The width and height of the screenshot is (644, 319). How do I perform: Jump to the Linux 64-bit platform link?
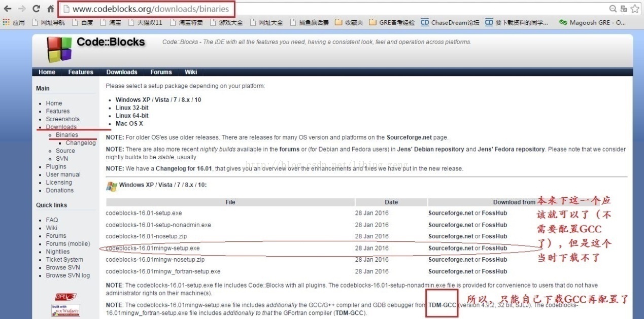coord(132,116)
